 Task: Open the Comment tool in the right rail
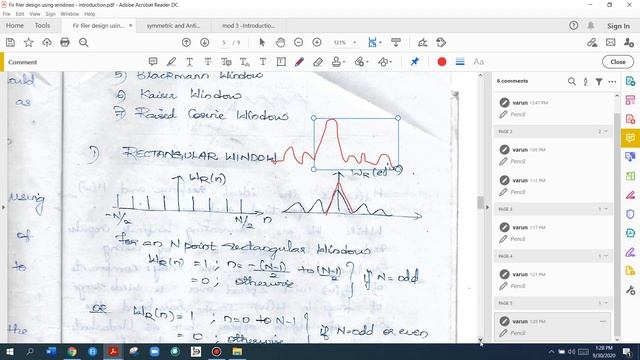coord(630,138)
